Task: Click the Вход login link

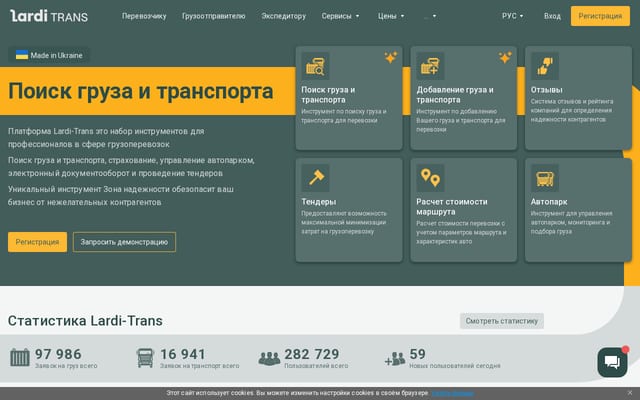Action: 552,16
